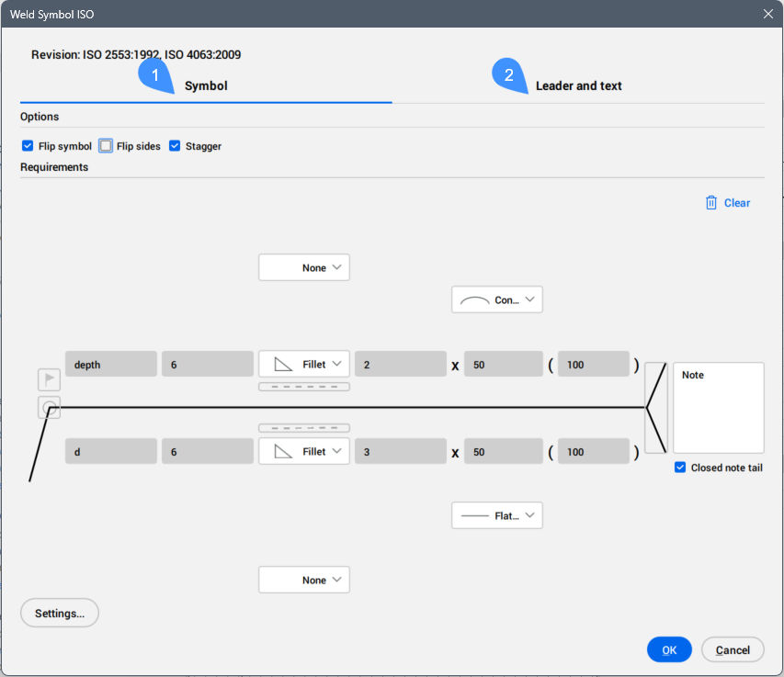Click the lower dashed identification line button

click(x=304, y=428)
